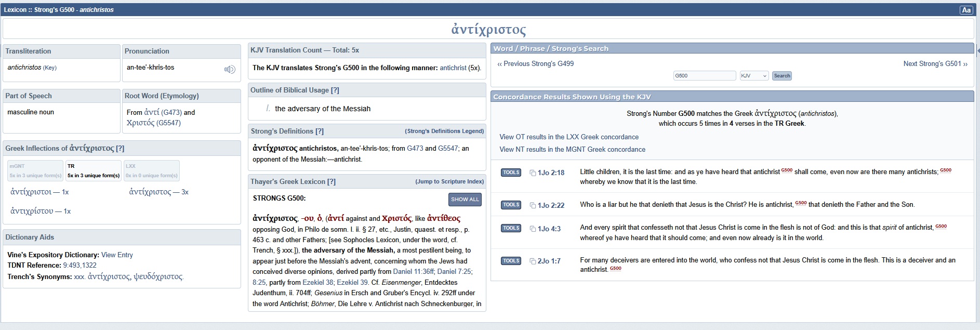980x330 pixels.
Task: Click G500 superscript in 1Jo 4:3 verse
Action: click(941, 227)
